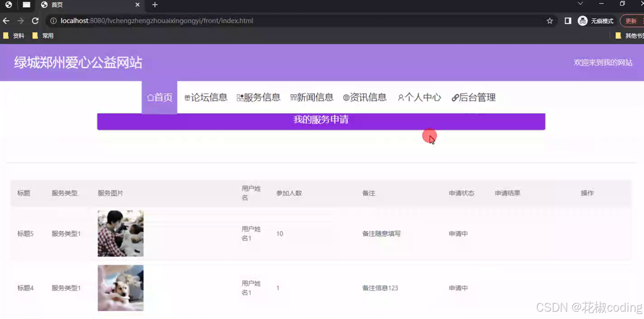This screenshot has height=319, width=644.
Task: Select the person icon next to 个人中心
Action: (x=400, y=97)
